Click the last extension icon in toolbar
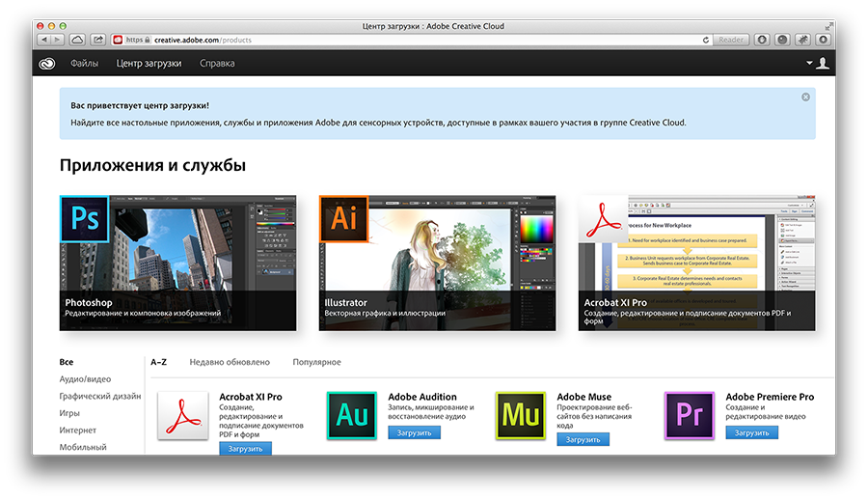868x500 pixels. [x=824, y=40]
